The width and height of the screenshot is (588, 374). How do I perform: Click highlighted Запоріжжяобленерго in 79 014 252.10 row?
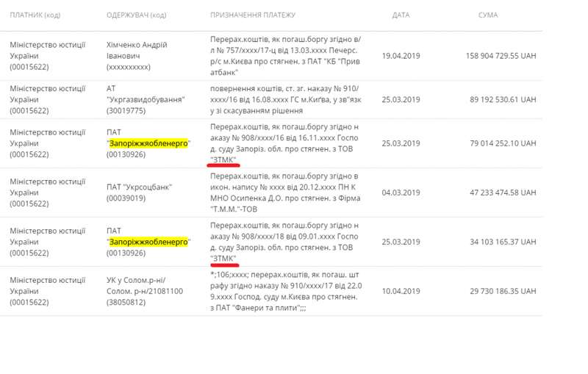point(148,143)
